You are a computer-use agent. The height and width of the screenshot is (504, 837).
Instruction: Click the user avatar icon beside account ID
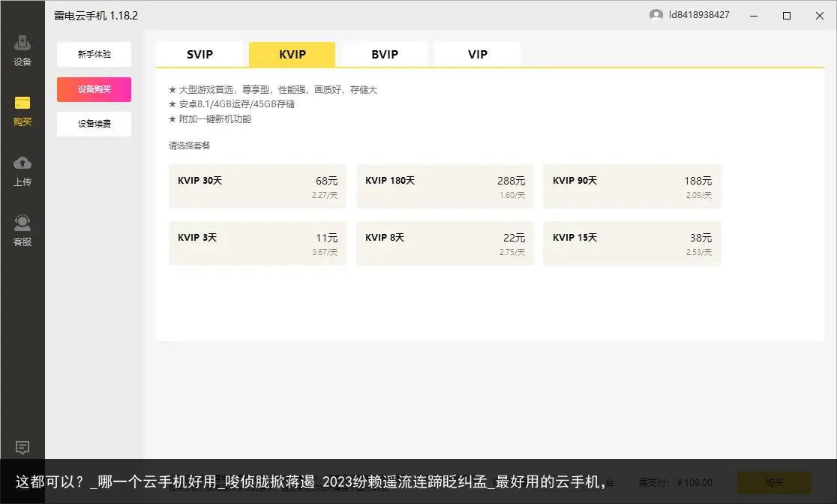[656, 15]
